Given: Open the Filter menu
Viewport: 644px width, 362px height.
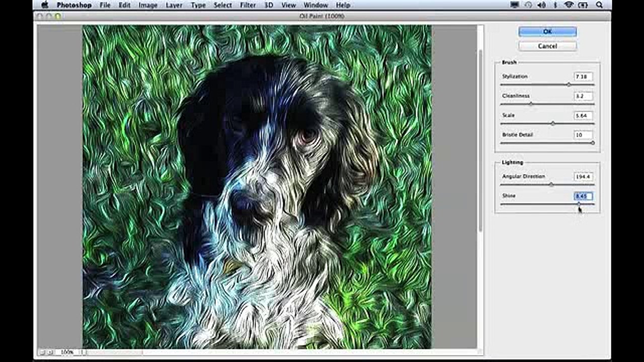Looking at the screenshot, I should tap(248, 5).
